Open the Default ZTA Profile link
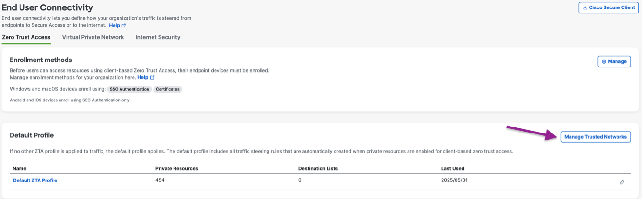Screen dimensions: 644x200 [x=35, y=180]
